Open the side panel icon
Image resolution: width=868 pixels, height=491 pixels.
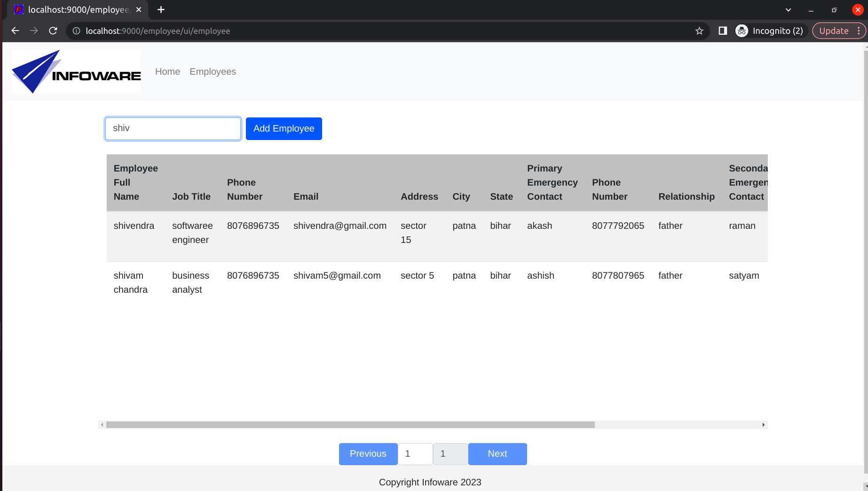722,31
